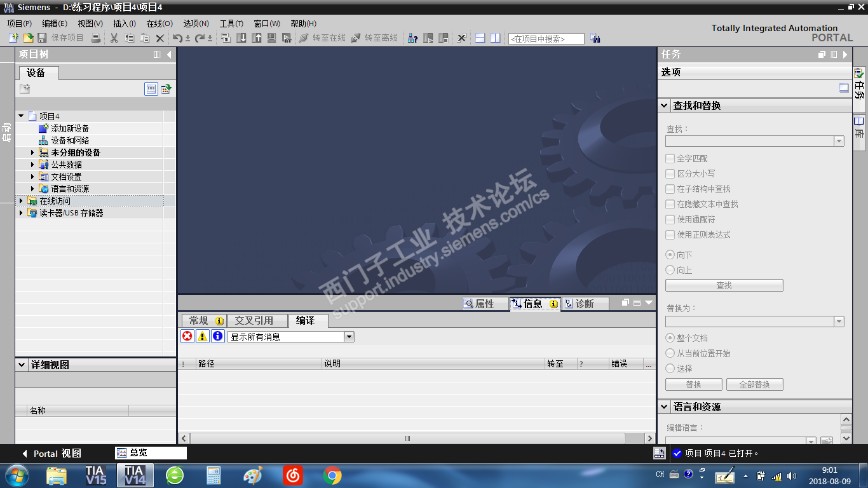Image resolution: width=868 pixels, height=488 pixels.
Task: Click the project tree green-arrow view icon
Action: (x=166, y=89)
